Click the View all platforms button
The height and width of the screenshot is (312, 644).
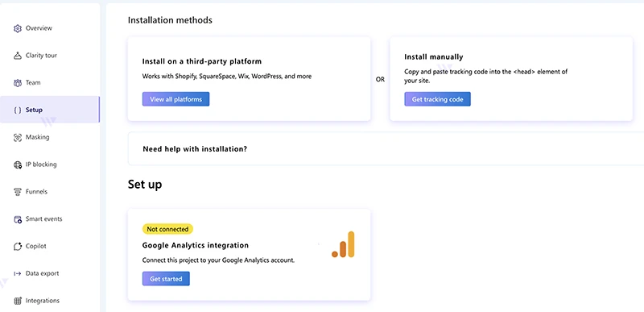(x=175, y=99)
